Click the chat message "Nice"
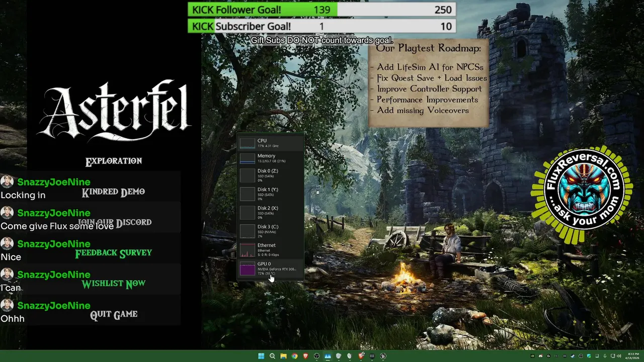 pos(11,257)
